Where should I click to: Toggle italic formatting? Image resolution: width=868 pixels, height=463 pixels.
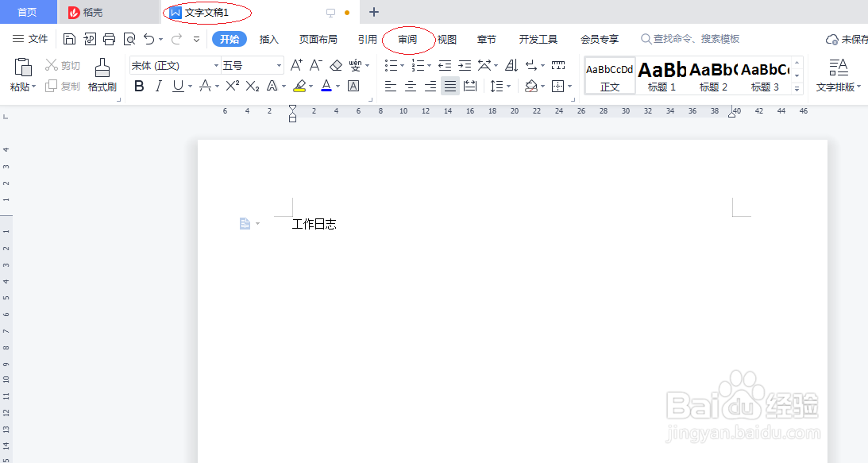[158, 86]
